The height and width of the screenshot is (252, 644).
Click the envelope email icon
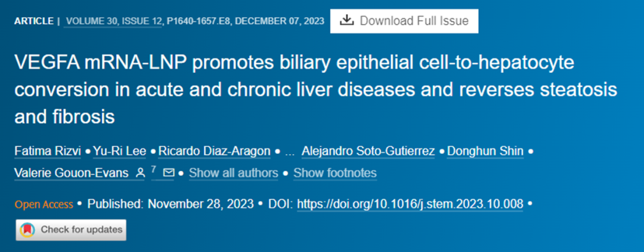(169, 173)
